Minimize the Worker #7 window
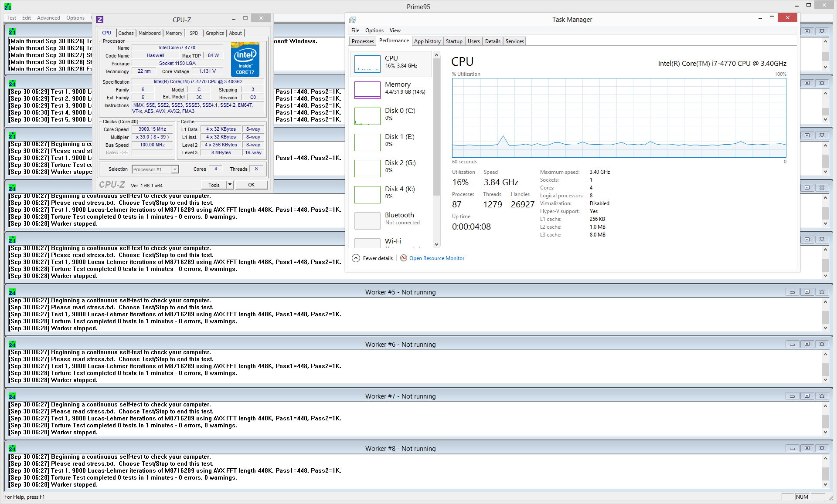 click(x=792, y=396)
